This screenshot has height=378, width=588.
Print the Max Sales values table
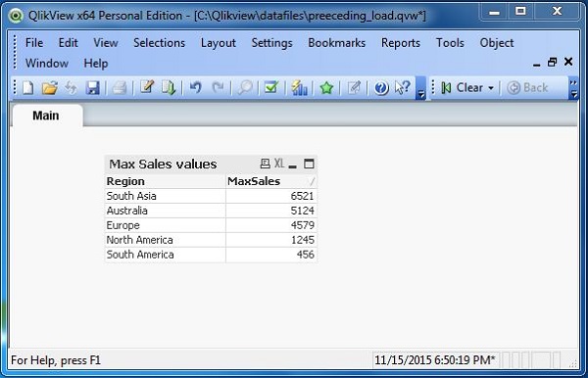pyautogui.click(x=265, y=164)
